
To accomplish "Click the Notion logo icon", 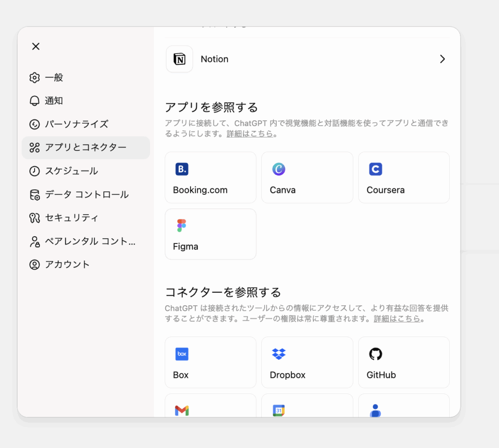I will [x=179, y=59].
